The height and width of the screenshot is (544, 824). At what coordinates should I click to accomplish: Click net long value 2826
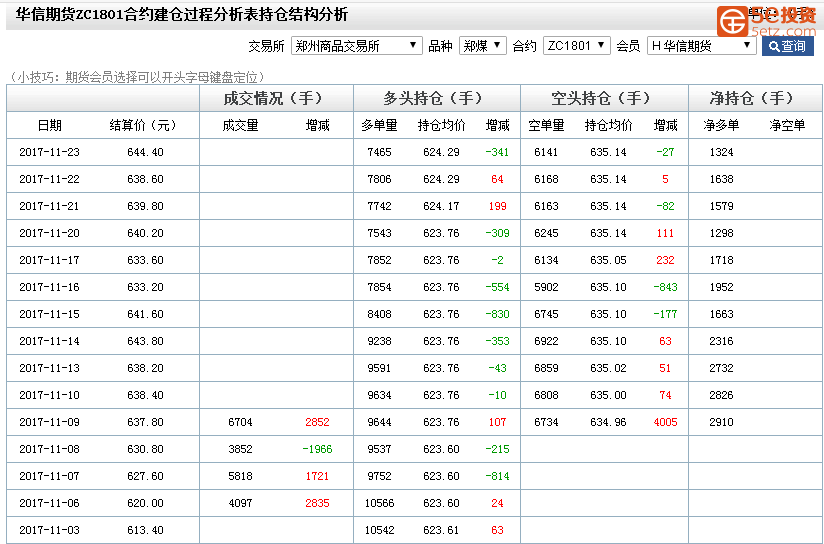721,395
